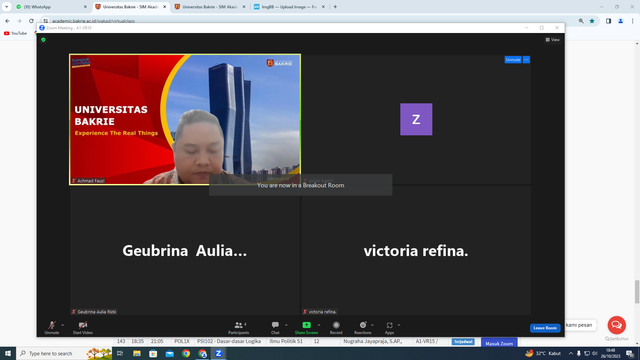The width and height of the screenshot is (640, 360).
Task: Click the zoom magnifier icon in address bar
Action: point(581,21)
